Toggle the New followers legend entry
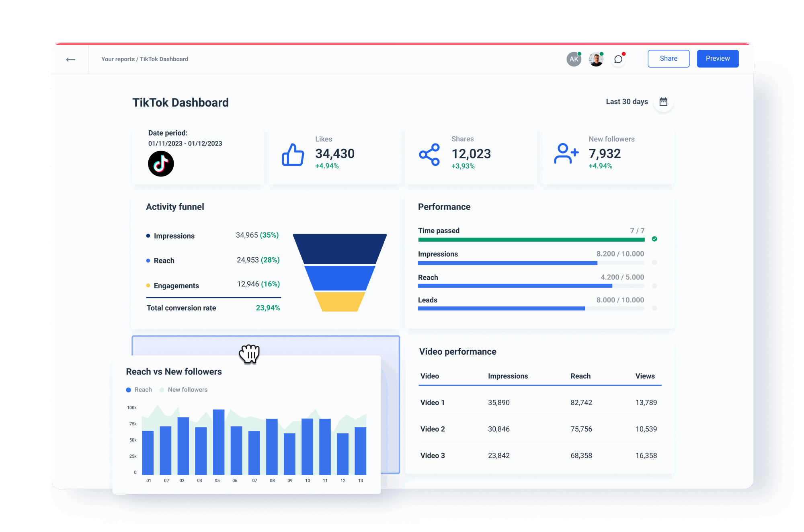The width and height of the screenshot is (804, 532). point(183,389)
